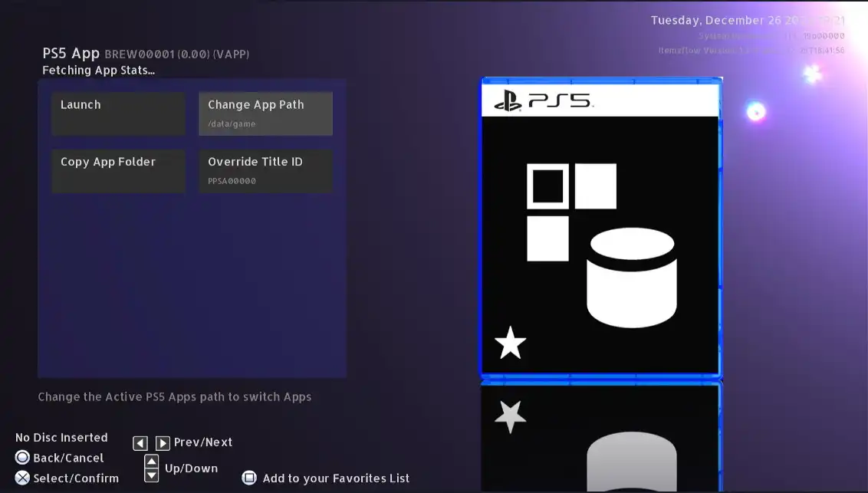Click the PS5 logo on the cover
The width and height of the screenshot is (868, 493).
coord(544,100)
